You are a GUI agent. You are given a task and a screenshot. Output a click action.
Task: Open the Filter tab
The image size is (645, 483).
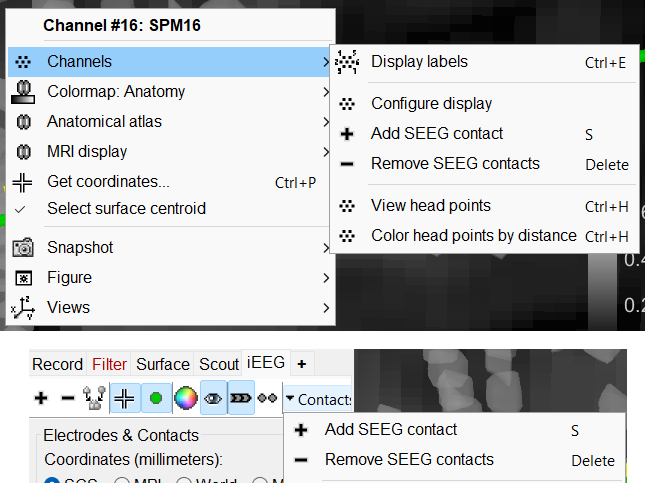point(109,364)
